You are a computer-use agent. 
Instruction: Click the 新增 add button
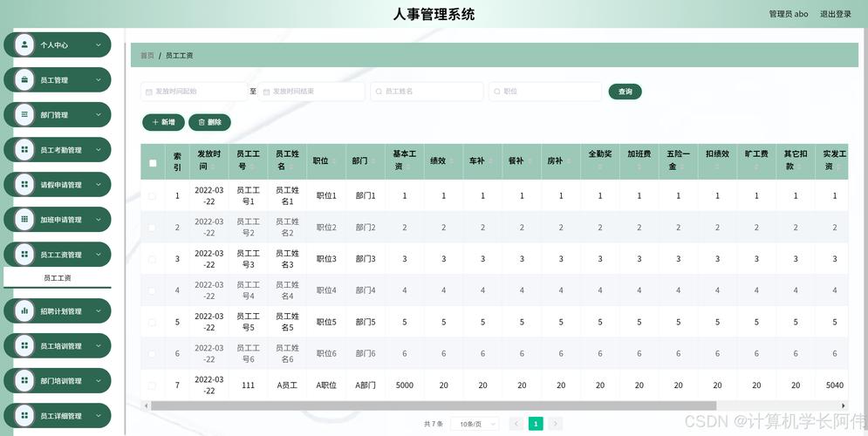(163, 122)
